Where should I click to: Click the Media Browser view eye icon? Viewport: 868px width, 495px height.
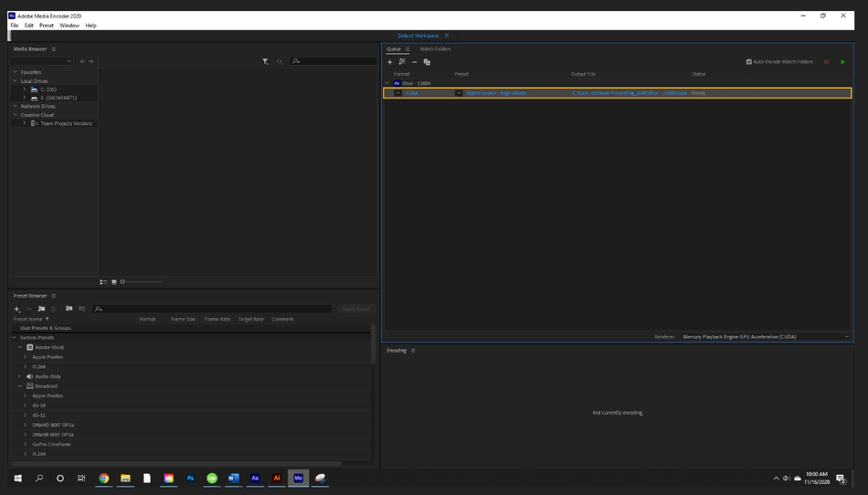coord(280,61)
